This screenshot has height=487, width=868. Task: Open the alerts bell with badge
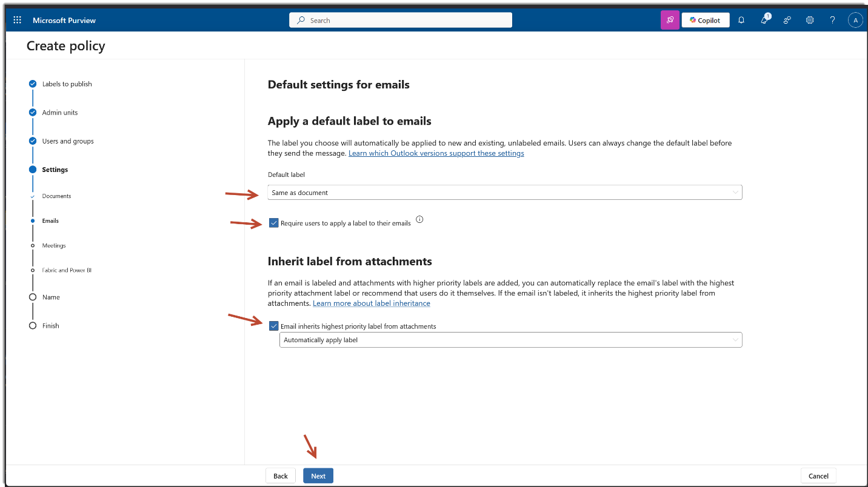pos(764,20)
